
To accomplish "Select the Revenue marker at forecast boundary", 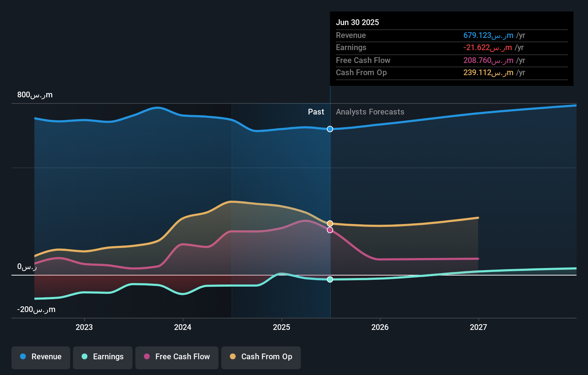I will coord(329,129).
